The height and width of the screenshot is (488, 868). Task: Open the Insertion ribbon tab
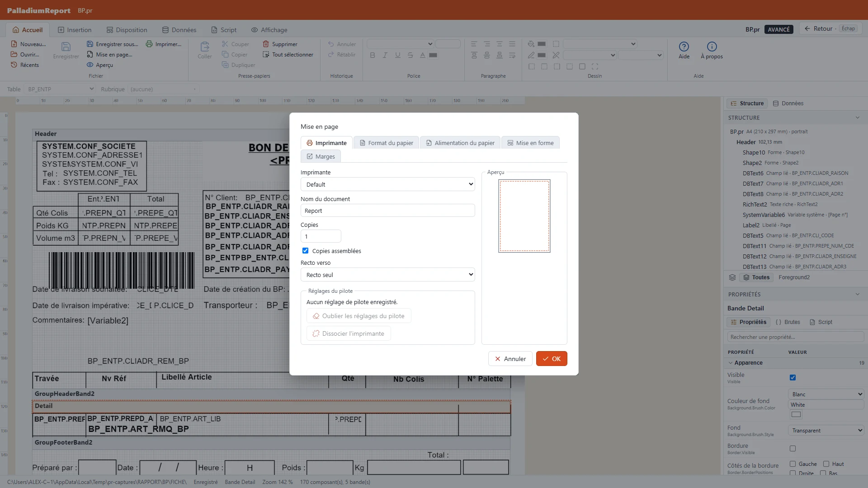75,30
